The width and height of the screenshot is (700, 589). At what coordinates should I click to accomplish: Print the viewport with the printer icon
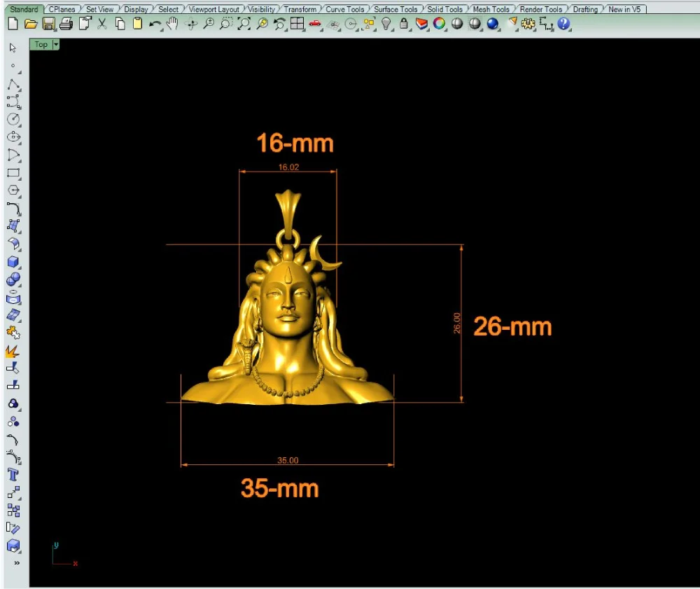click(x=66, y=24)
